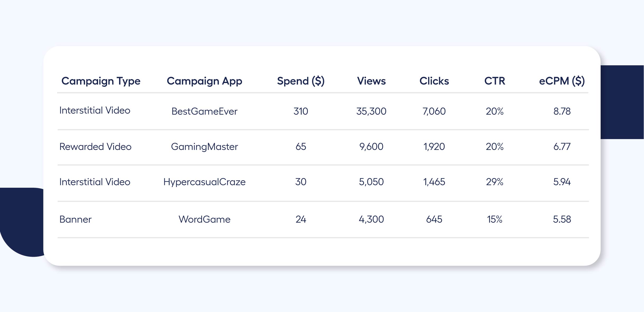Screen dimensions: 644x312
Task: Select the BestGameEver campaign row
Action: [205, 111]
